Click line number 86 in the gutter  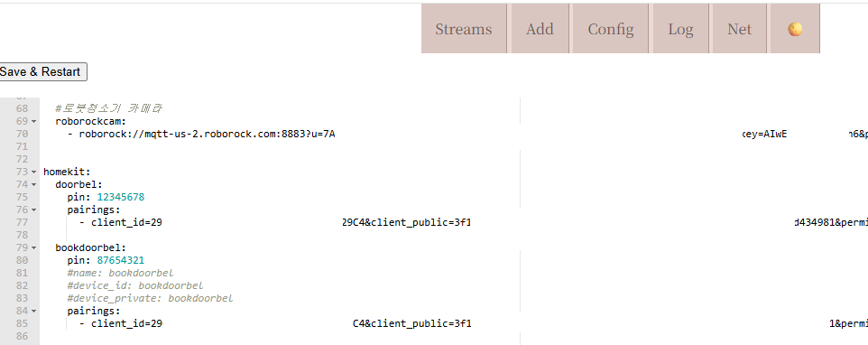point(22,336)
